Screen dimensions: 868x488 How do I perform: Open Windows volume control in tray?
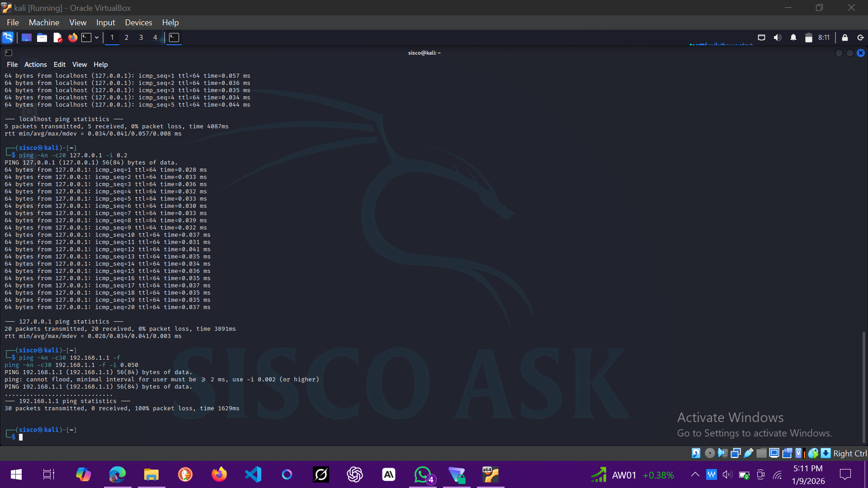[727, 474]
